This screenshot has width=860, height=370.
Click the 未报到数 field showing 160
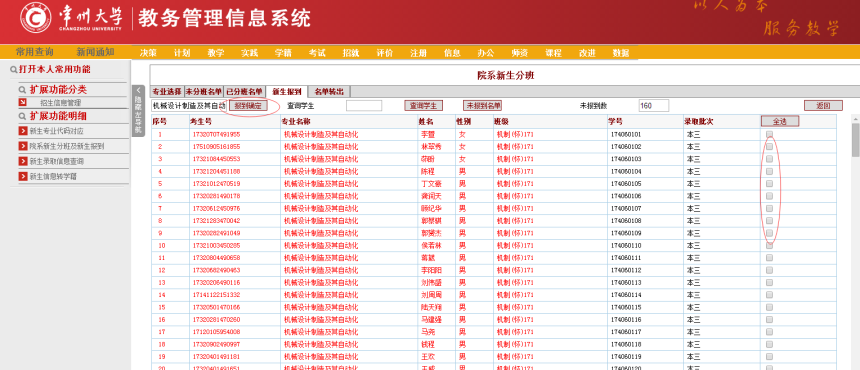pyautogui.click(x=654, y=105)
